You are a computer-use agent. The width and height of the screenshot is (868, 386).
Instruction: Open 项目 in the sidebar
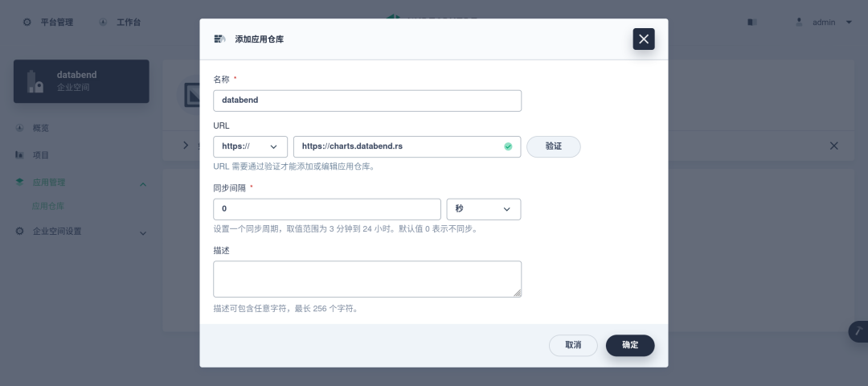[x=40, y=155]
